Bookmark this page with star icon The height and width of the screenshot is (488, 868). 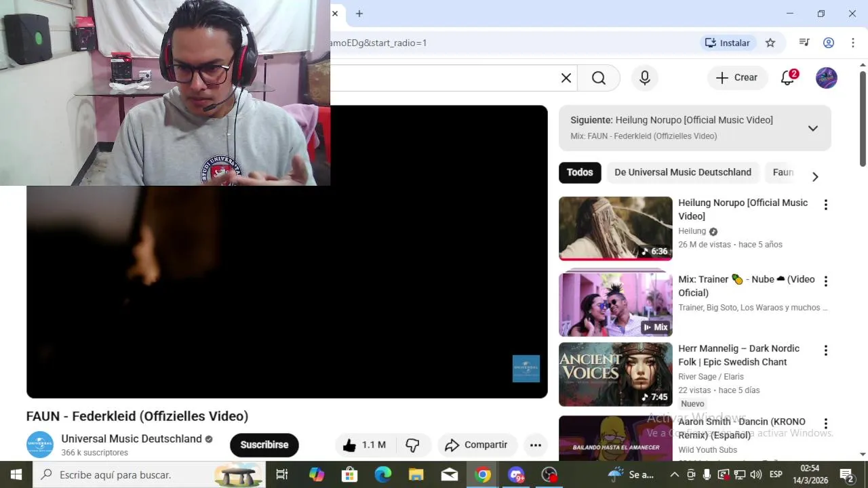click(x=770, y=43)
